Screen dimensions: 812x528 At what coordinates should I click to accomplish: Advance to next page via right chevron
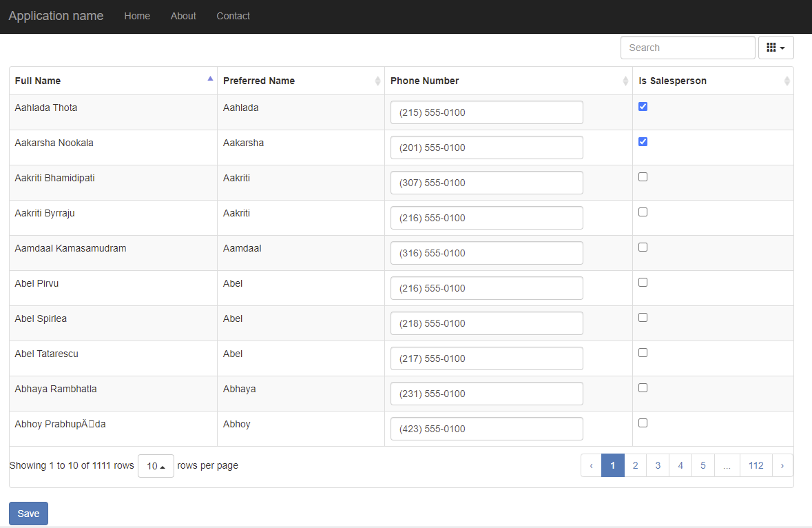point(782,465)
